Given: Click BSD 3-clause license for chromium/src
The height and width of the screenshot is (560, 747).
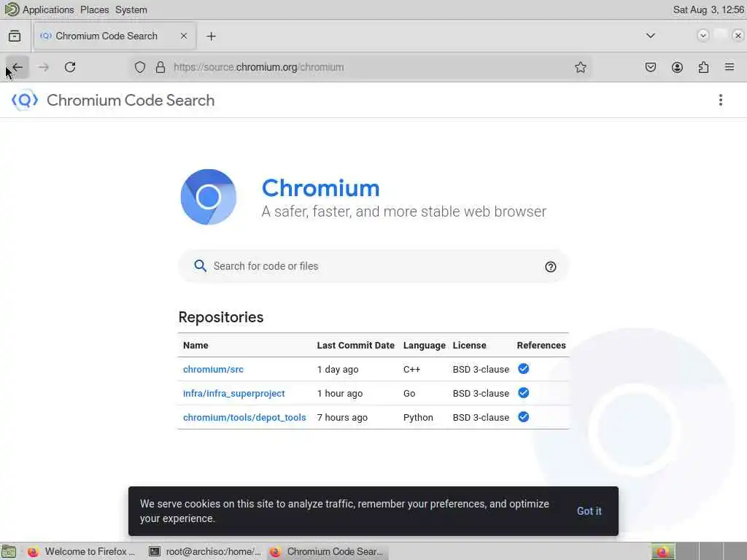Looking at the screenshot, I should 481,369.
